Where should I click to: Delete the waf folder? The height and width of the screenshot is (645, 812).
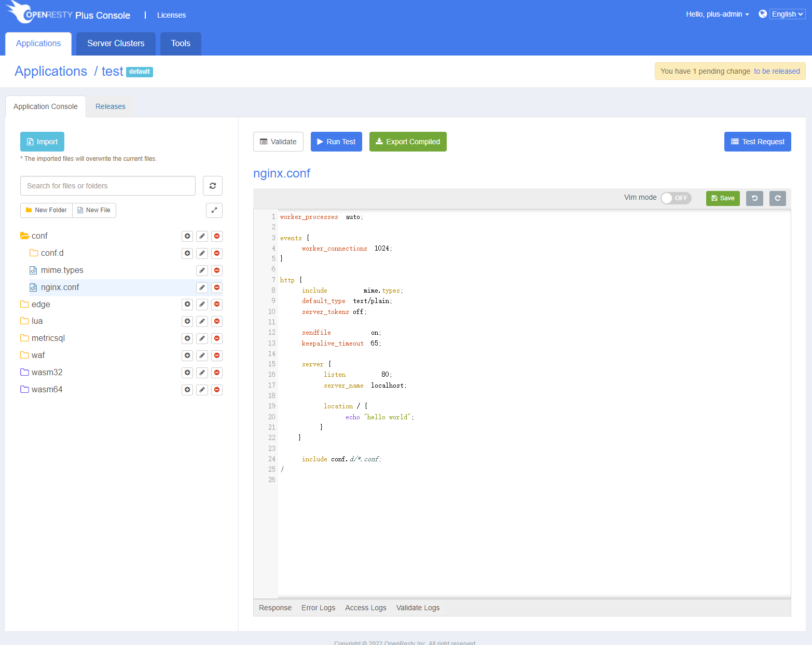click(x=217, y=355)
